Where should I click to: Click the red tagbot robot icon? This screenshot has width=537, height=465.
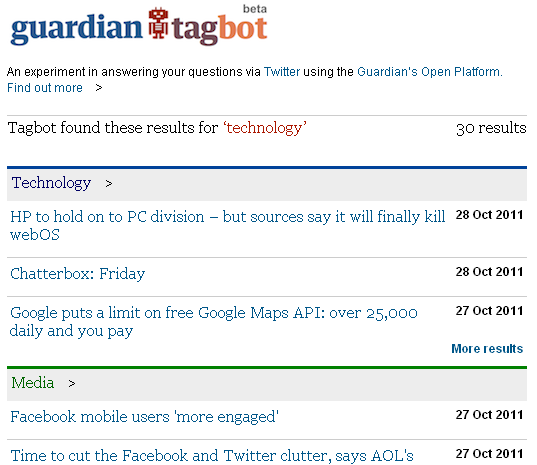point(158,23)
